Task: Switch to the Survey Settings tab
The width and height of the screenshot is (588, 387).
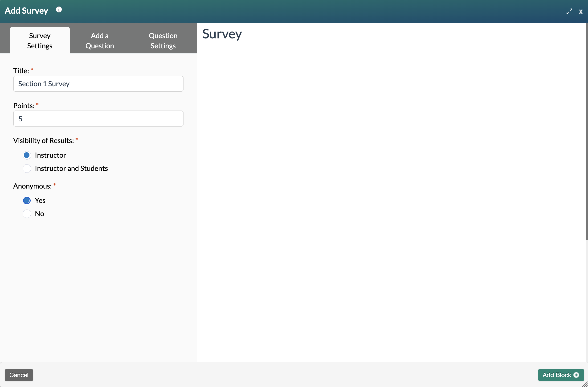Action: pyautogui.click(x=40, y=41)
